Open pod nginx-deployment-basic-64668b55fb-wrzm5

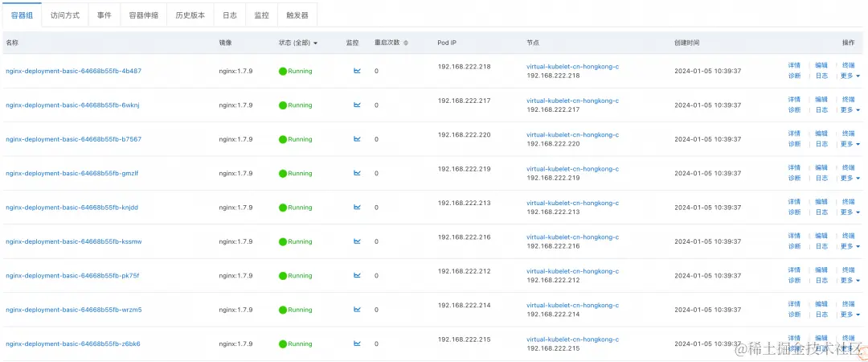(74, 310)
